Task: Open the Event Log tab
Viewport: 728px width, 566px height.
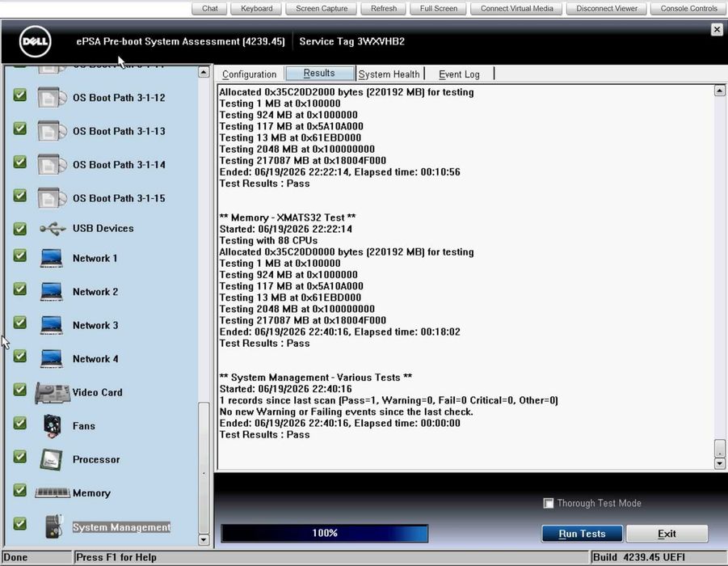Action: (x=459, y=74)
